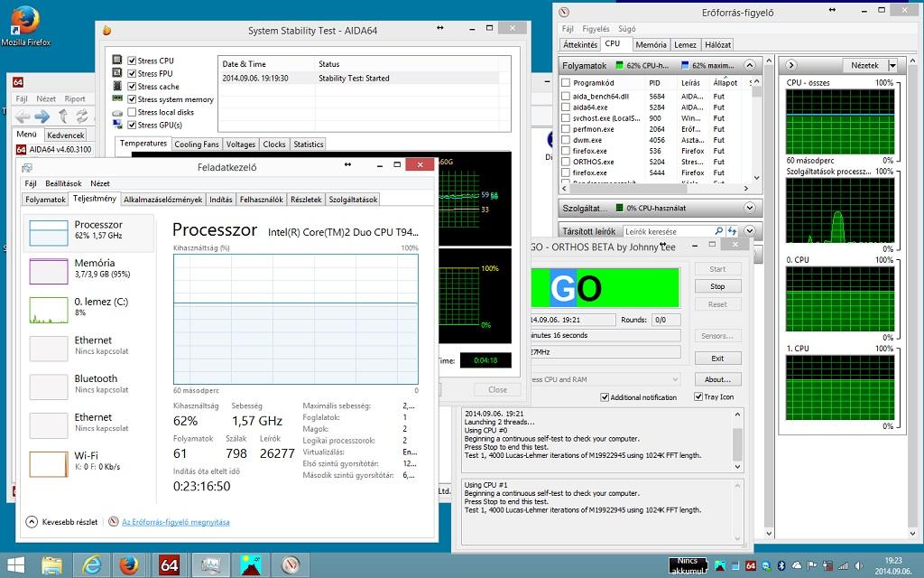
Task: Switch to AIDA64 taskbar icon
Action: click(x=169, y=565)
